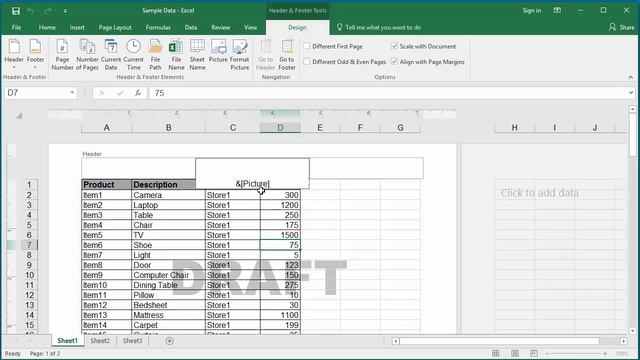The height and width of the screenshot is (360, 640).
Task: Switch to Normal view
Action: click(x=496, y=353)
